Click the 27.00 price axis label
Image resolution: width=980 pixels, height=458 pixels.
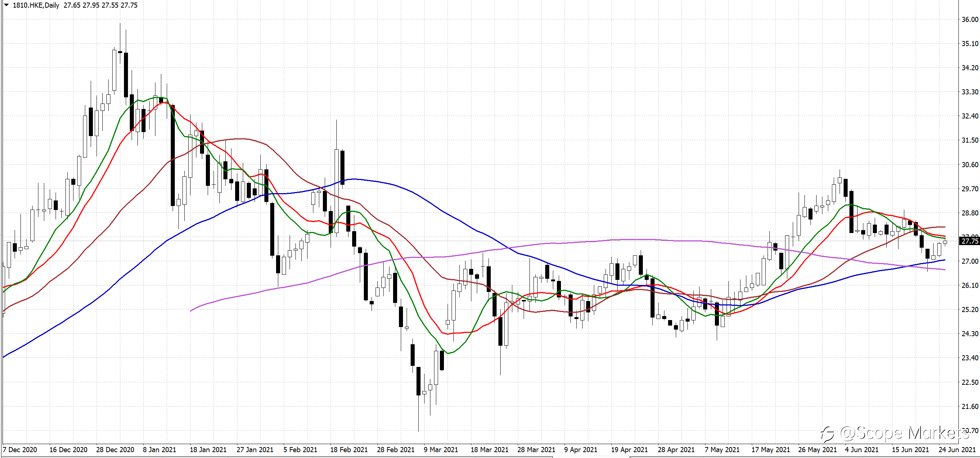coord(970,261)
